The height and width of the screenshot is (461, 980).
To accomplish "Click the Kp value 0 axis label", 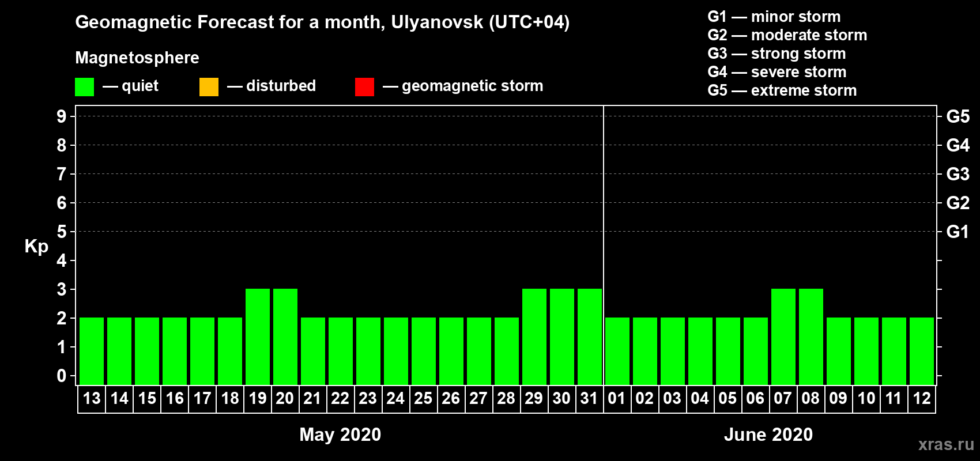I will (62, 376).
